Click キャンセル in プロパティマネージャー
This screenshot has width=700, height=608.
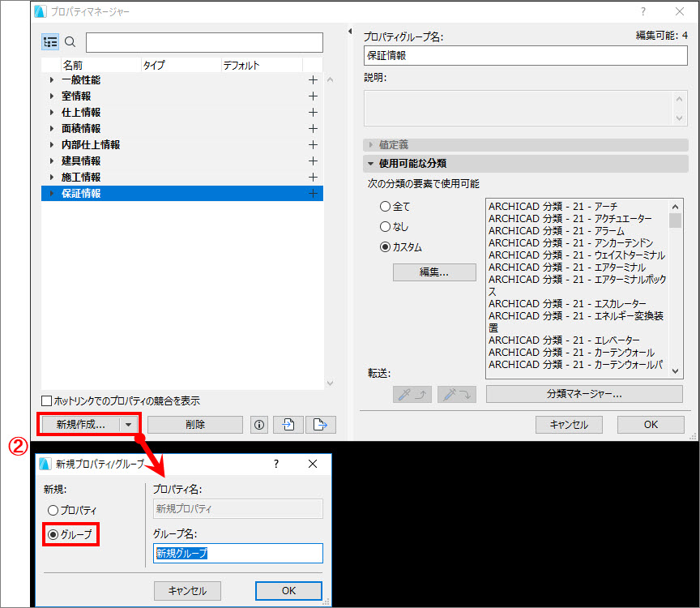(569, 425)
